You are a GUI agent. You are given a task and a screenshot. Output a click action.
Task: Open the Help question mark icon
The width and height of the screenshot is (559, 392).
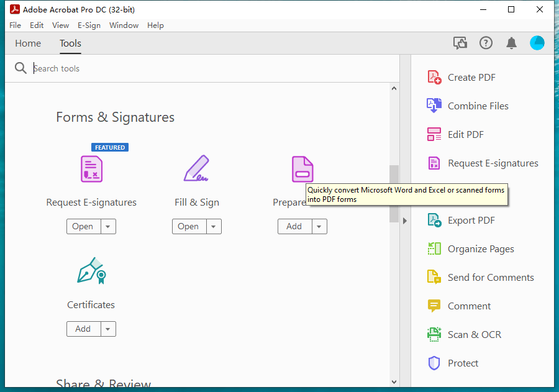click(486, 43)
